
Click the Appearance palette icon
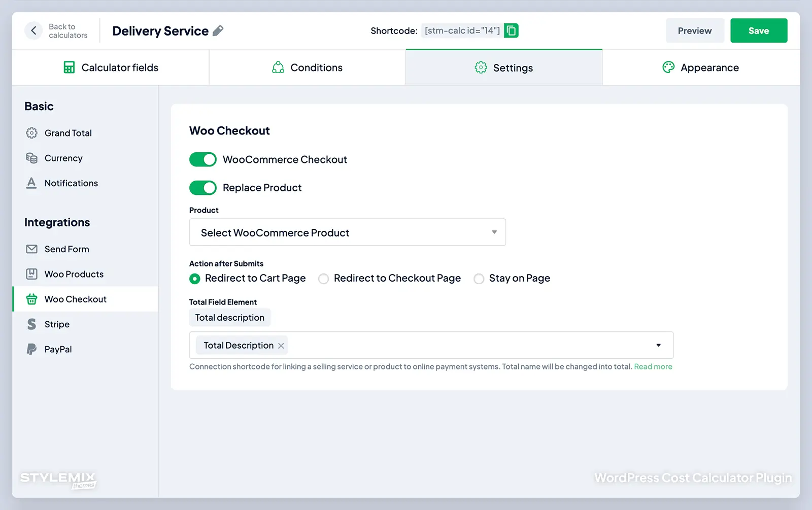[x=668, y=67]
